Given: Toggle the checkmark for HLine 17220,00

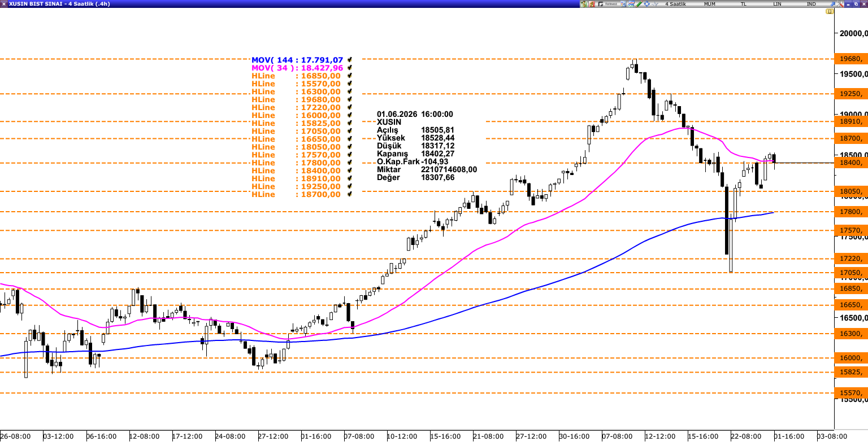Looking at the screenshot, I should pyautogui.click(x=350, y=107).
